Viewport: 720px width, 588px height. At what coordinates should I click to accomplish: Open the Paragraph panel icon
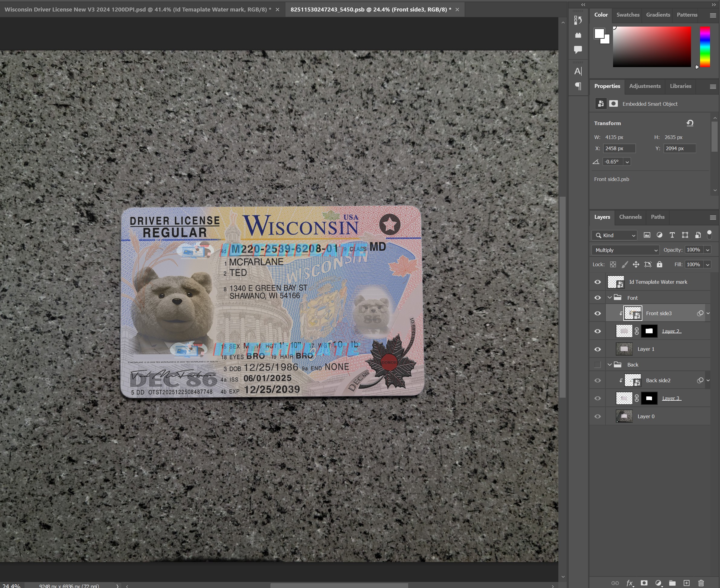tap(578, 86)
